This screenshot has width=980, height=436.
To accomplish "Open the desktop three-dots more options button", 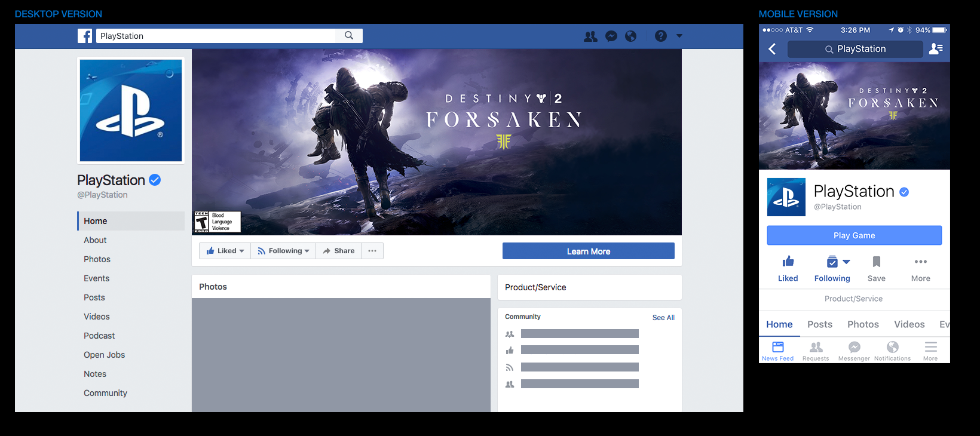I will pos(372,251).
